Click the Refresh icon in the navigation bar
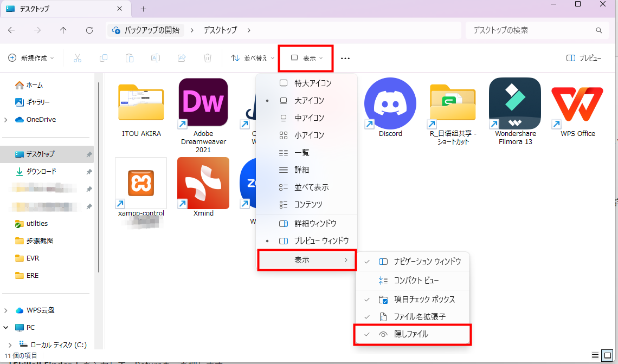Viewport: 618px width, 364px height. click(89, 30)
